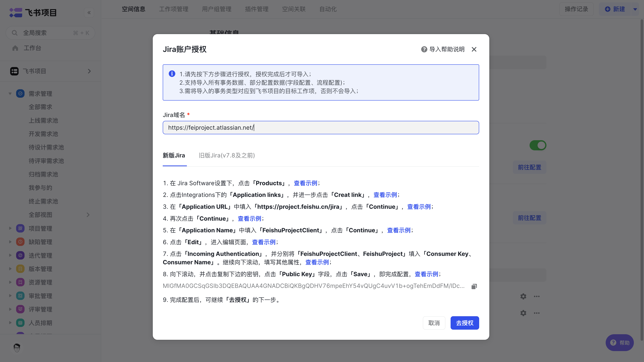Open 查看示例 link in step 5

(x=399, y=230)
